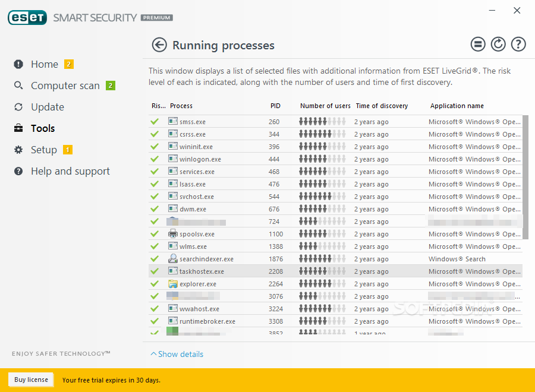Click the explorer.exe folder icon
This screenshot has width=535, height=392.
click(173, 283)
